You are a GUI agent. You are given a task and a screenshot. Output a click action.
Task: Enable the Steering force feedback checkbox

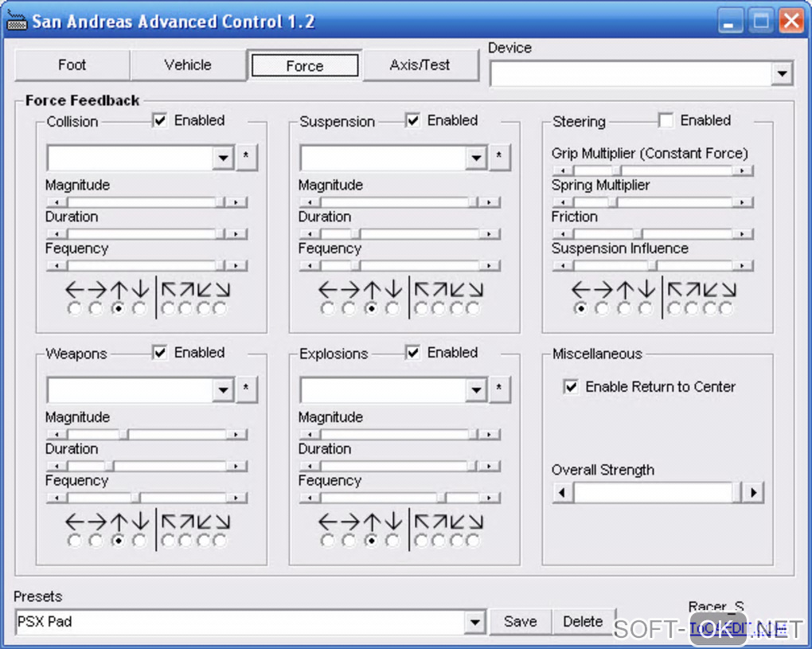click(666, 121)
